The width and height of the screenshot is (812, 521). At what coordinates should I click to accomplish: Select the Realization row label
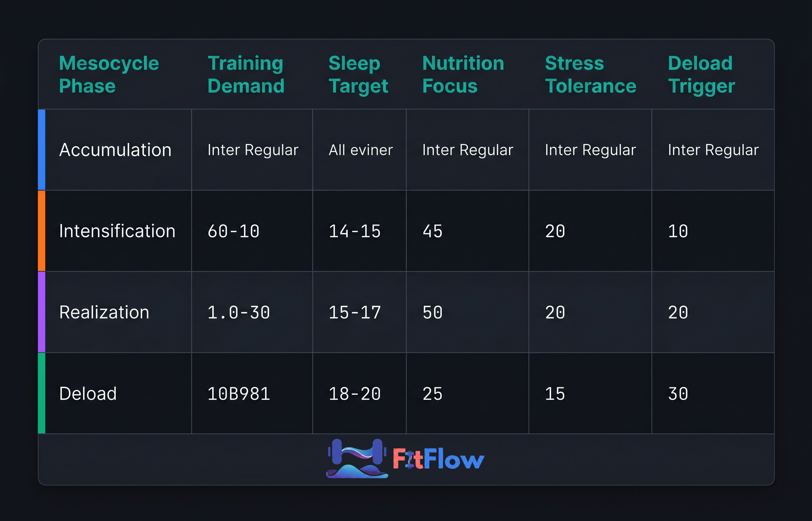pos(104,312)
